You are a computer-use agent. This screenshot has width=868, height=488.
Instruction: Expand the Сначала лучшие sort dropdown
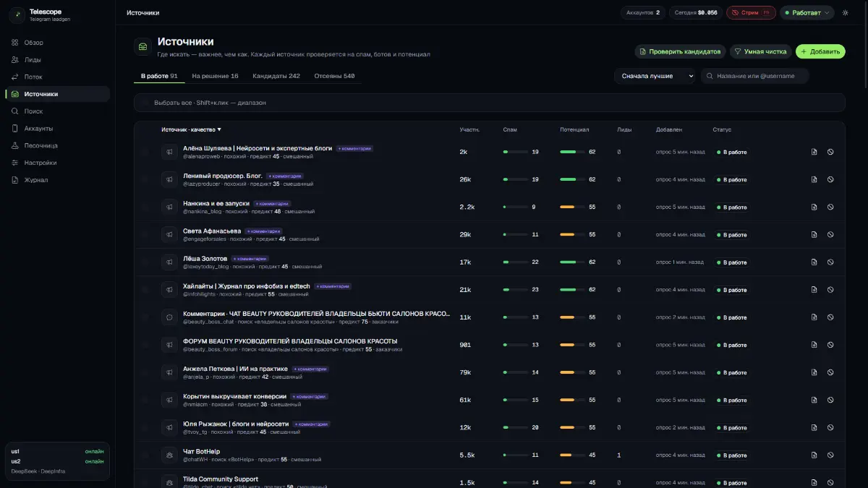click(655, 76)
